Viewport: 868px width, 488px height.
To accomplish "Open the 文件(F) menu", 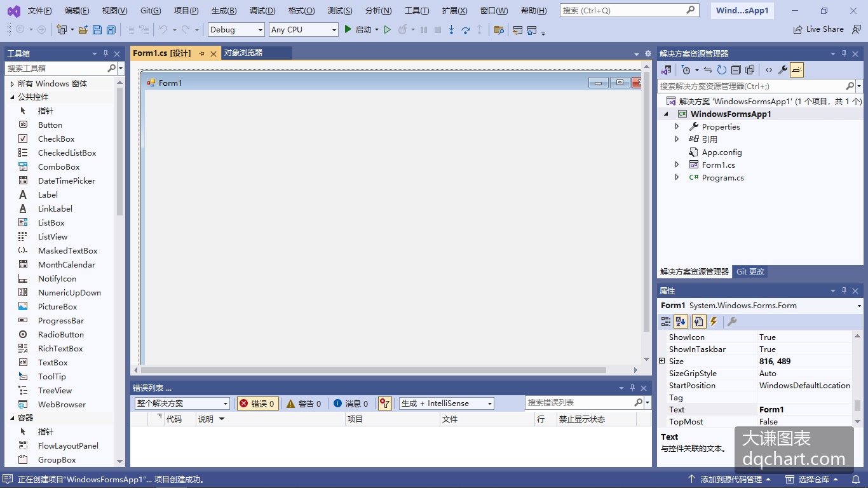I will click(40, 11).
